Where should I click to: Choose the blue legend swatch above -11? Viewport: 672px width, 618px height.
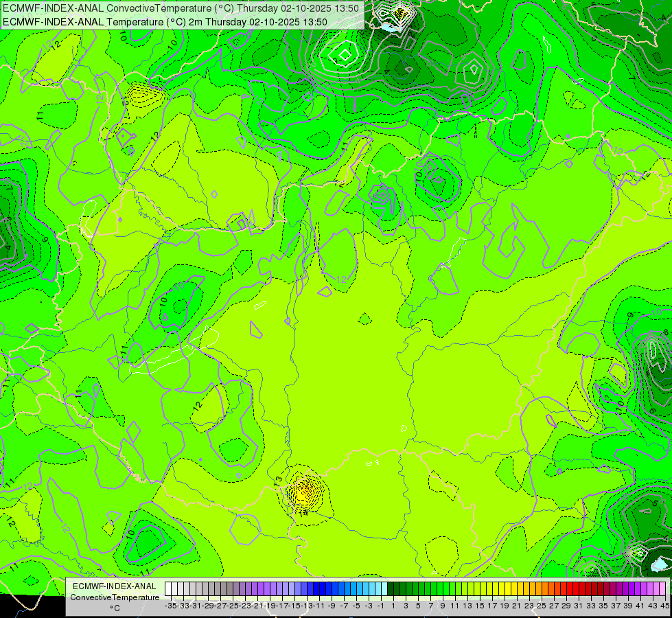(316, 588)
